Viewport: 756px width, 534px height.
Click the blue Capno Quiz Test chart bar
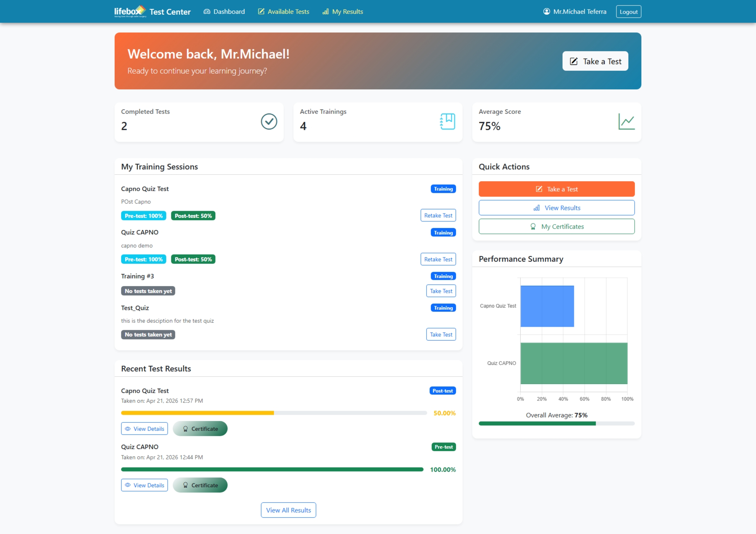pyautogui.click(x=547, y=306)
